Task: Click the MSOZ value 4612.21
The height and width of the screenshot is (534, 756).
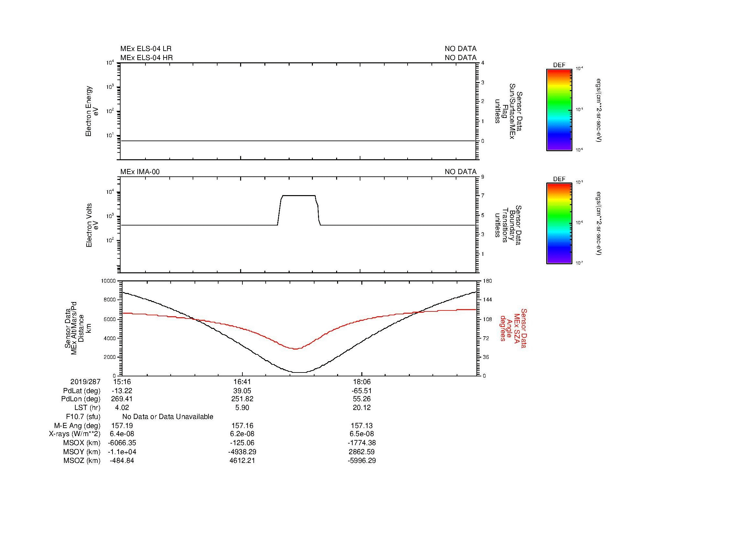Action: coord(242,461)
